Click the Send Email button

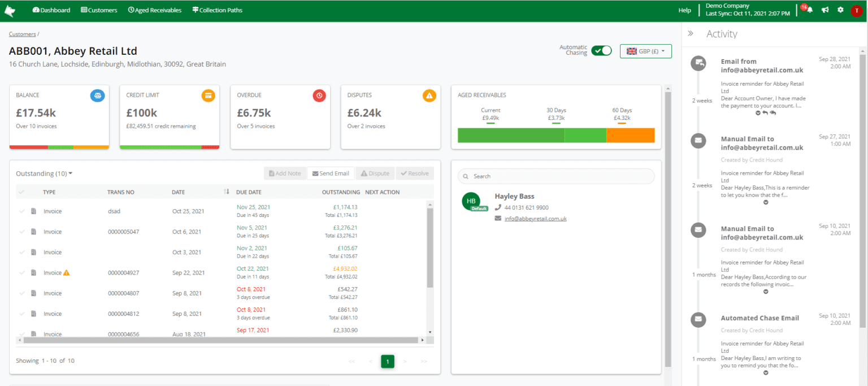(x=331, y=173)
